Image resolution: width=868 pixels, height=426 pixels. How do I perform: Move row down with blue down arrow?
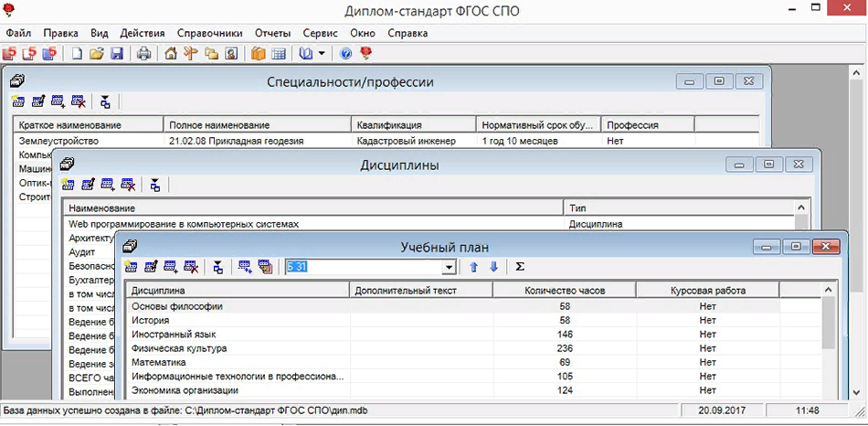493,267
